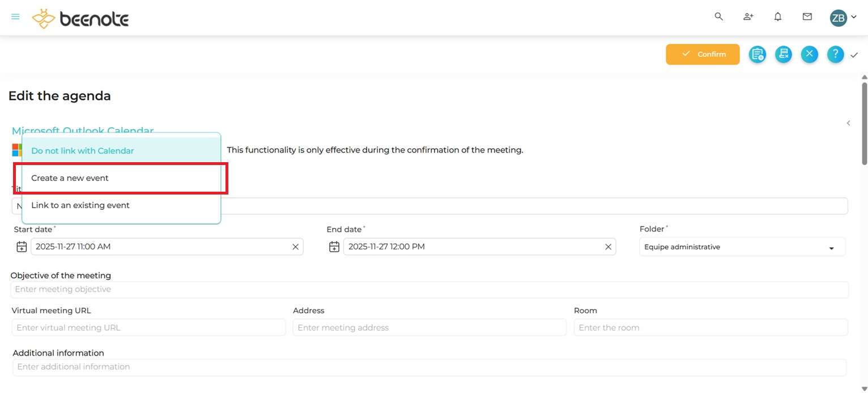The image size is (868, 393).
Task: Open the notifications bell
Action: click(x=778, y=17)
